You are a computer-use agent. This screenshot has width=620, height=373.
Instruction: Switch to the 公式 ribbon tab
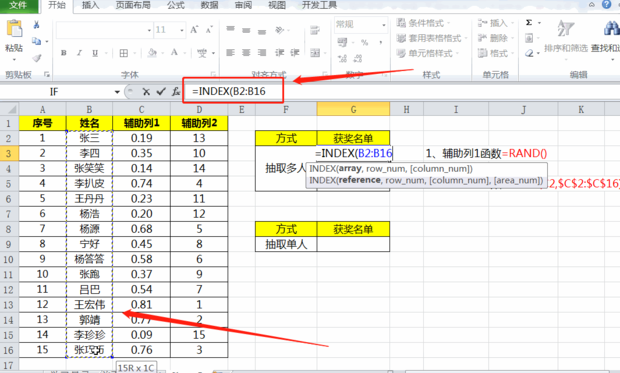click(176, 5)
